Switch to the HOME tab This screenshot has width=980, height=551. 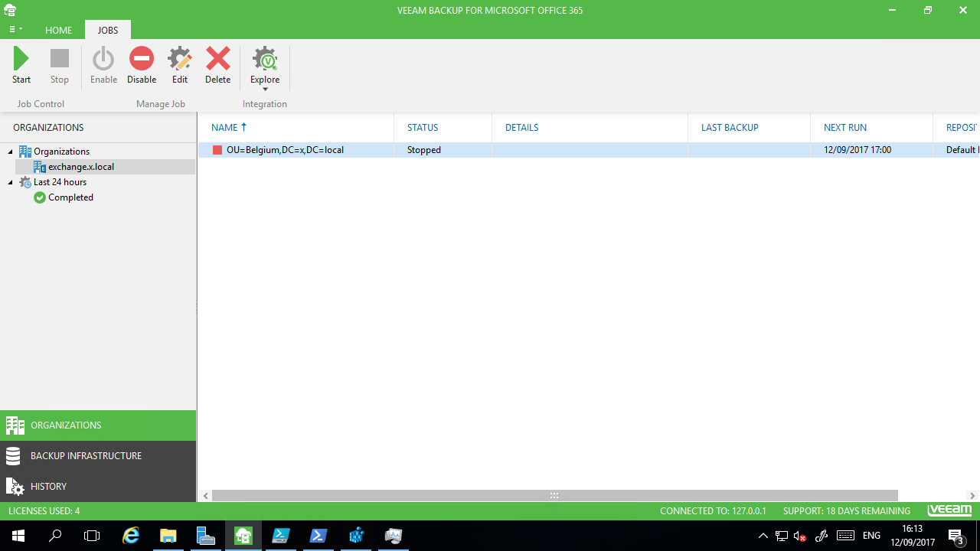(x=58, y=30)
